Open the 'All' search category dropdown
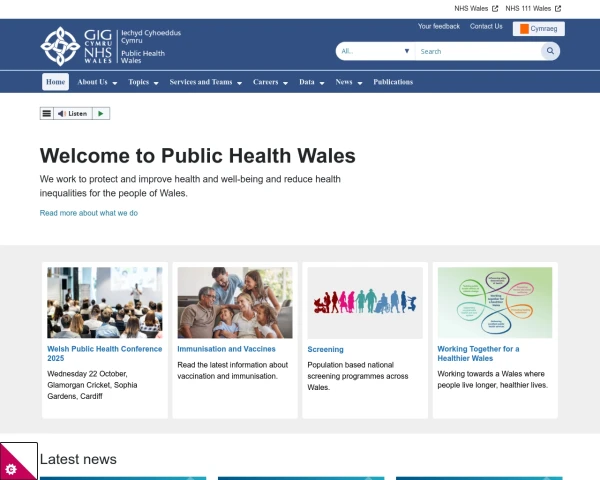Image resolution: width=600 pixels, height=480 pixels. pyautogui.click(x=375, y=51)
